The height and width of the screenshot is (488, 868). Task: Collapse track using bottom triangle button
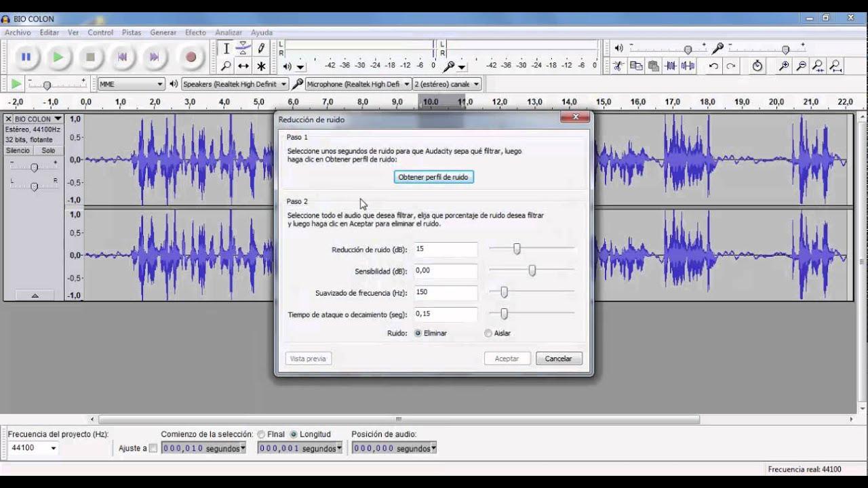coord(35,296)
